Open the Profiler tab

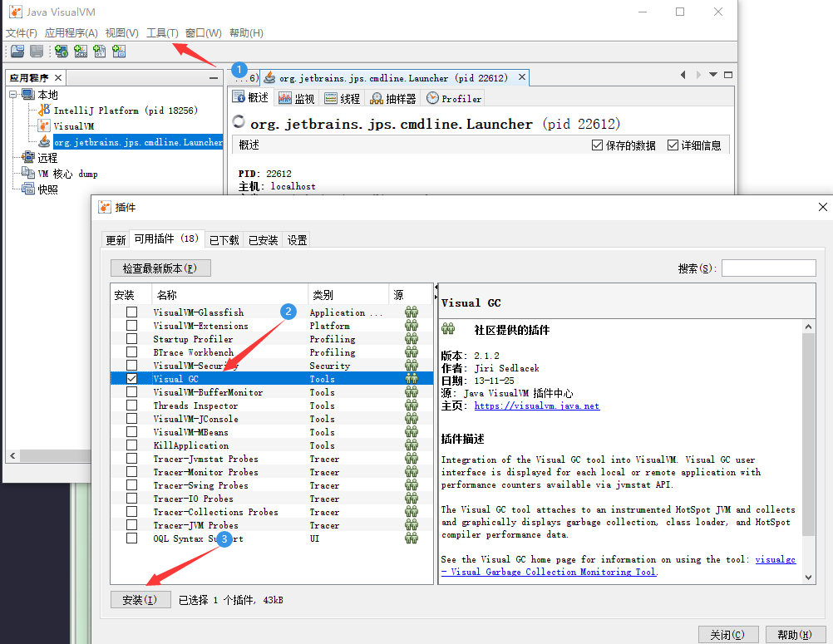tap(454, 98)
